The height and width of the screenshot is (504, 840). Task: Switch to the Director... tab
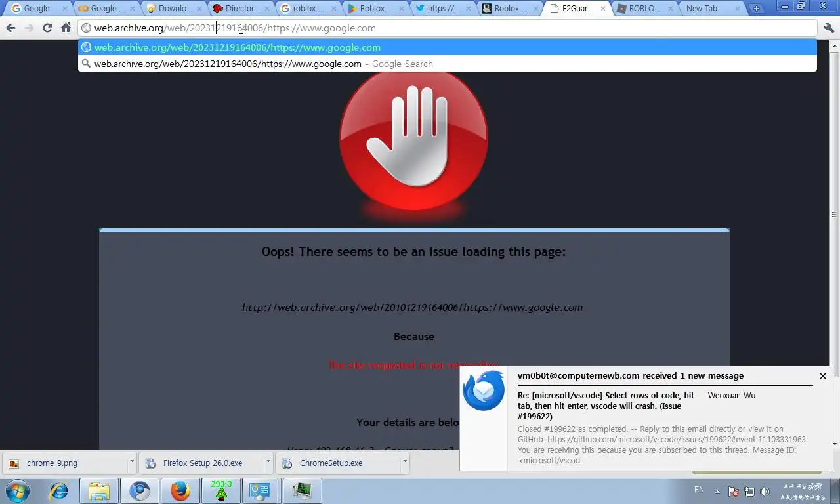241,9
